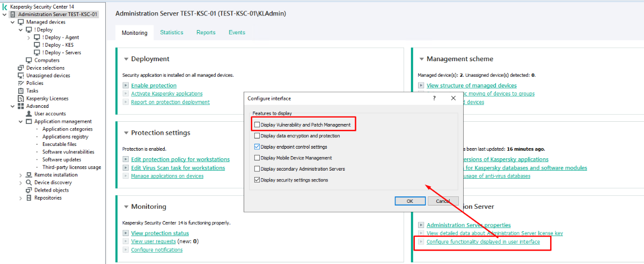The width and height of the screenshot is (644, 264).
Task: Open the Reports tab
Action: (x=206, y=32)
